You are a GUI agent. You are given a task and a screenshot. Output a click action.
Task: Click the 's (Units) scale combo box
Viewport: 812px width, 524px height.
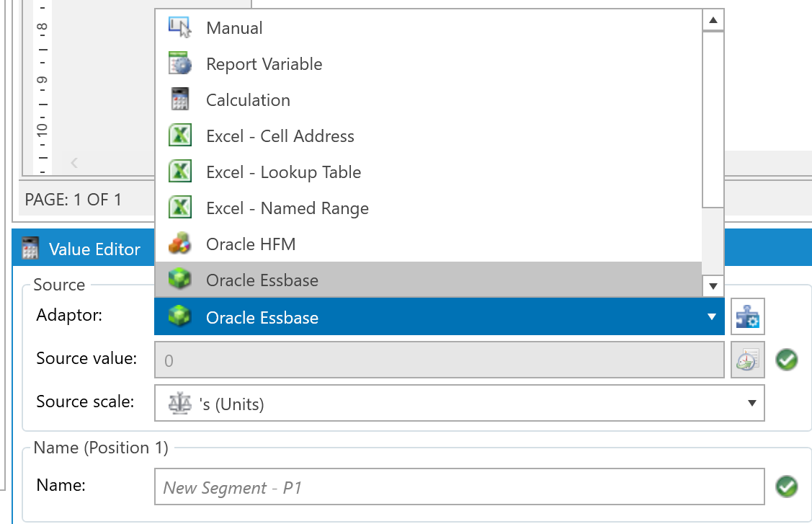tap(460, 403)
